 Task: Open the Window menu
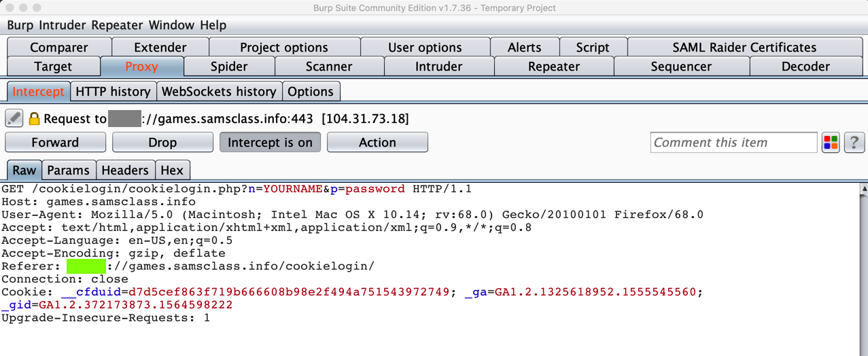[171, 25]
